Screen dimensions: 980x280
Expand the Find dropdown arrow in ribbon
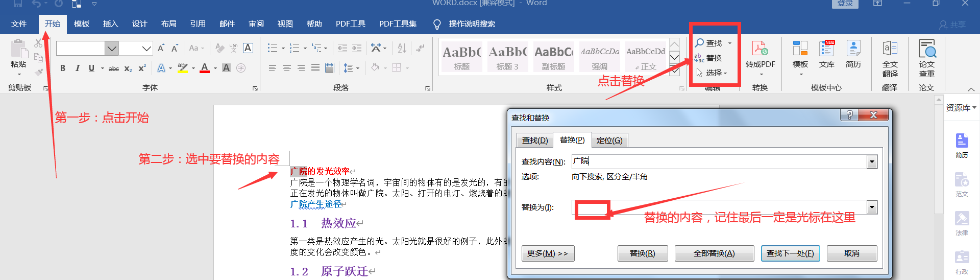pos(730,43)
